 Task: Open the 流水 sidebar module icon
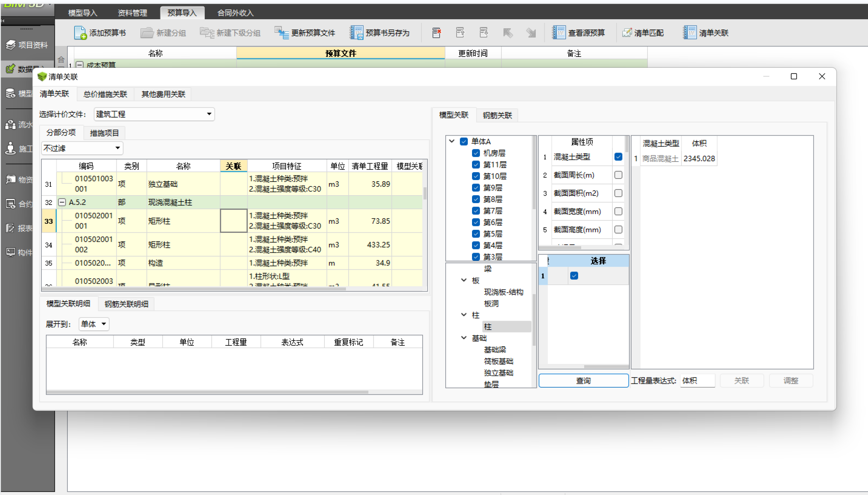pyautogui.click(x=11, y=124)
